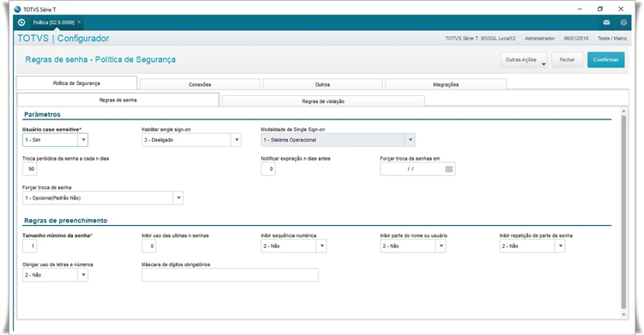This screenshot has width=644, height=335.
Task: Close the Política [02.9.0099] tab
Action: click(x=79, y=22)
